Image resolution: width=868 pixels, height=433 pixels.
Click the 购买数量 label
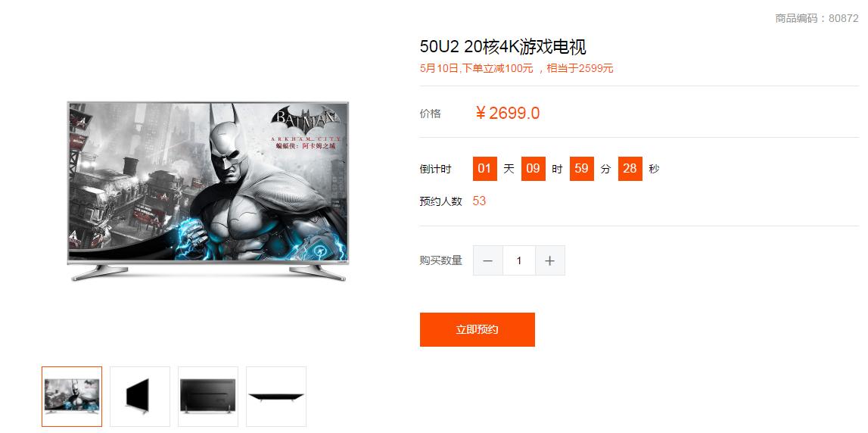tap(440, 260)
